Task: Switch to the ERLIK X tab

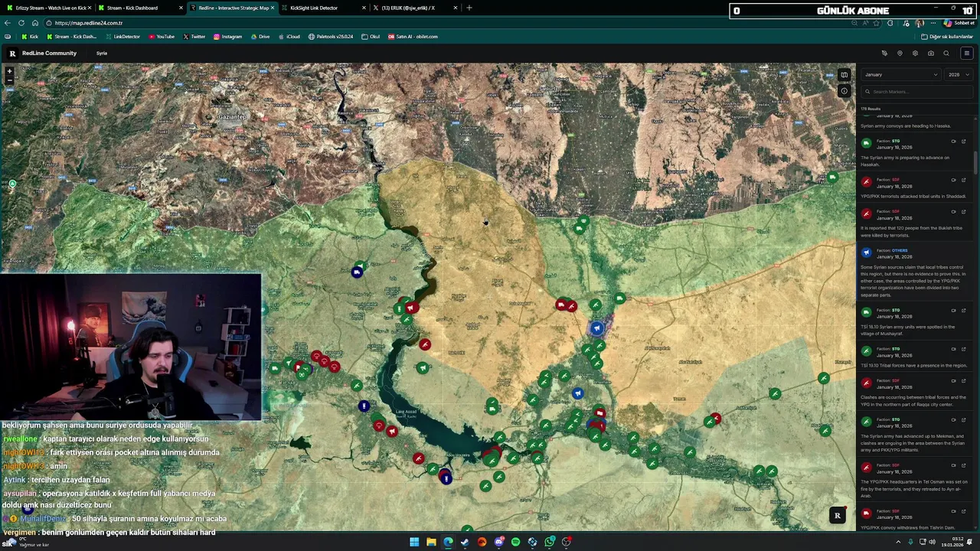Action: tap(413, 8)
